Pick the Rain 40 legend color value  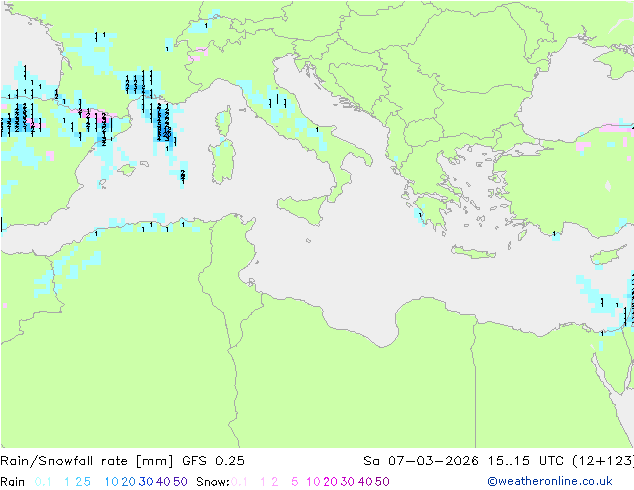(x=163, y=482)
